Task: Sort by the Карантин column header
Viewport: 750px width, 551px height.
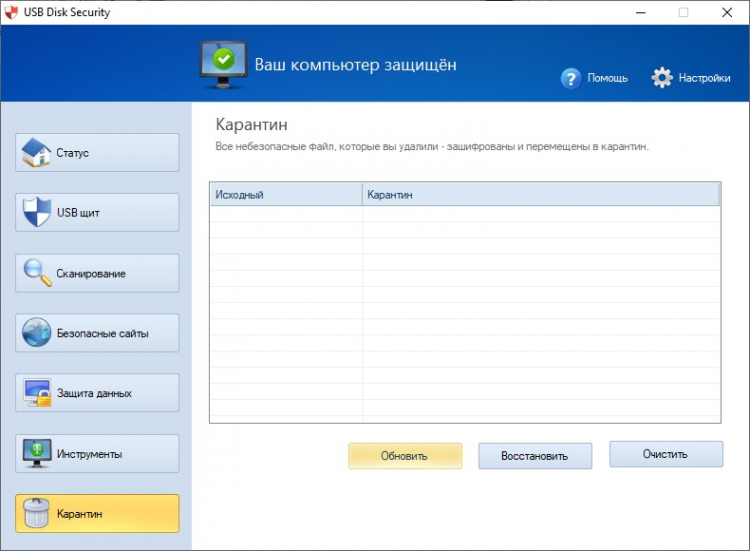Action: pos(541,195)
